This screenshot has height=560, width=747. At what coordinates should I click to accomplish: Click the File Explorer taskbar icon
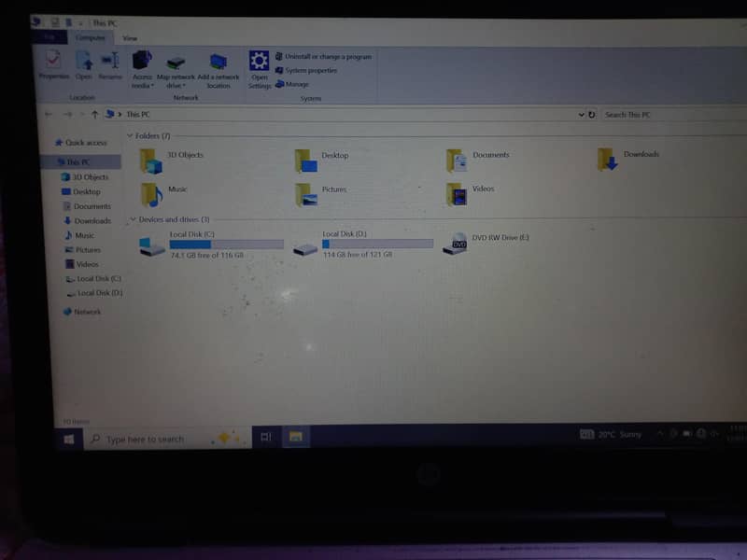pos(295,437)
